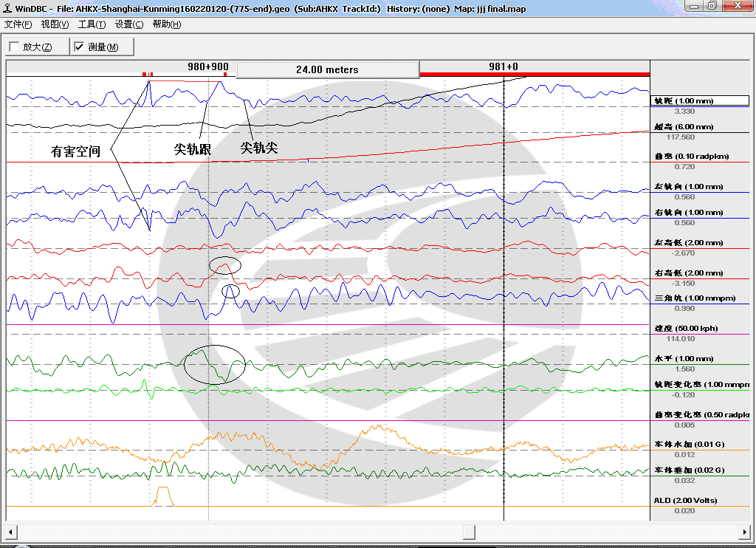Click the speed value 114.010

[681, 339]
